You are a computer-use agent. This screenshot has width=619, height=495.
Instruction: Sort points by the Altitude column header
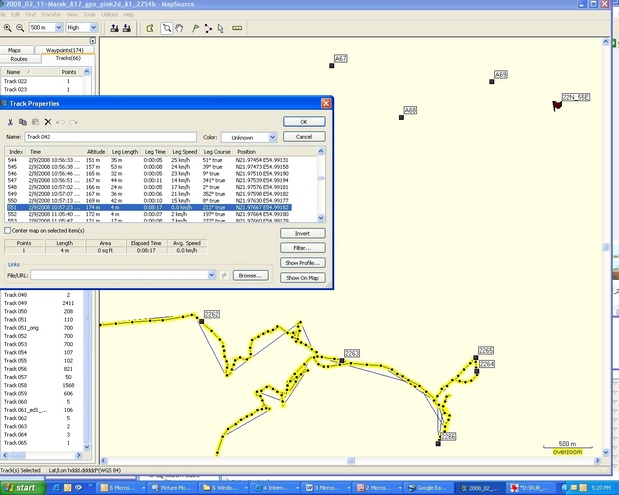(x=96, y=152)
